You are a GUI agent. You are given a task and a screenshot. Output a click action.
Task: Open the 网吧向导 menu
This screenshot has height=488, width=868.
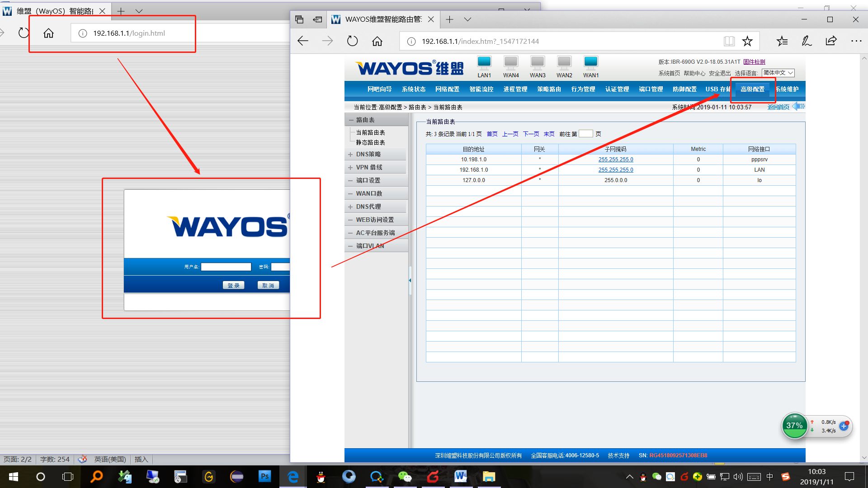tap(379, 89)
